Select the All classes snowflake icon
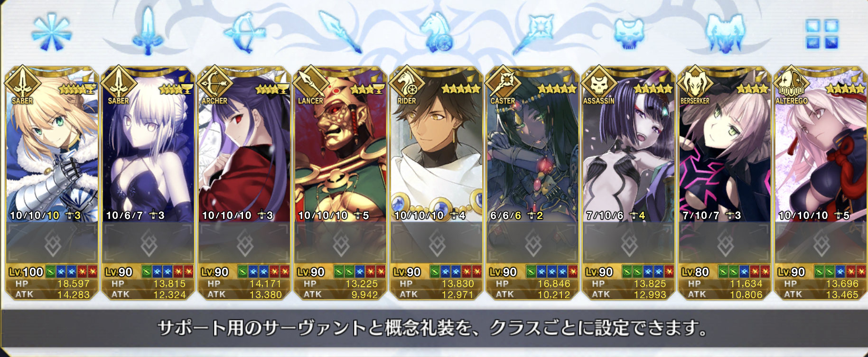 click(x=51, y=32)
